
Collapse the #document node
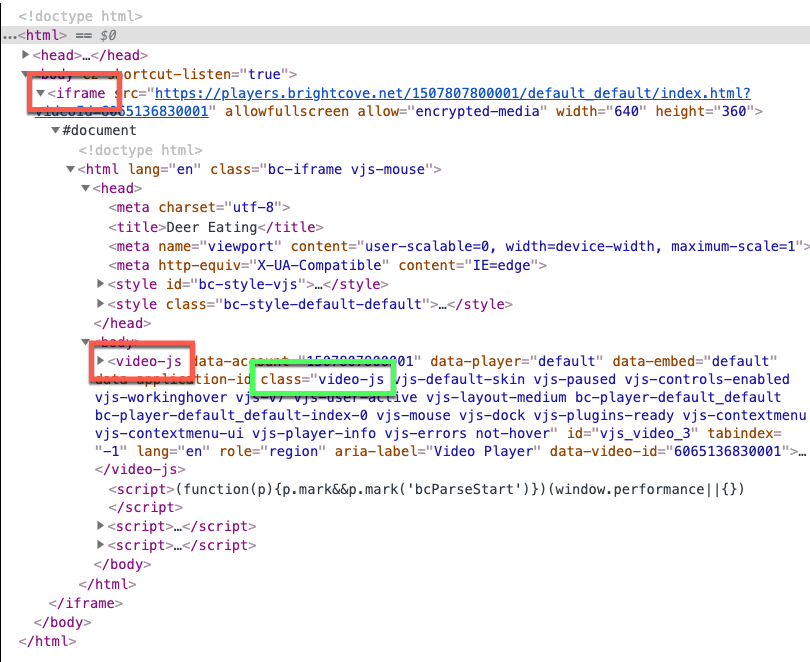(55, 131)
